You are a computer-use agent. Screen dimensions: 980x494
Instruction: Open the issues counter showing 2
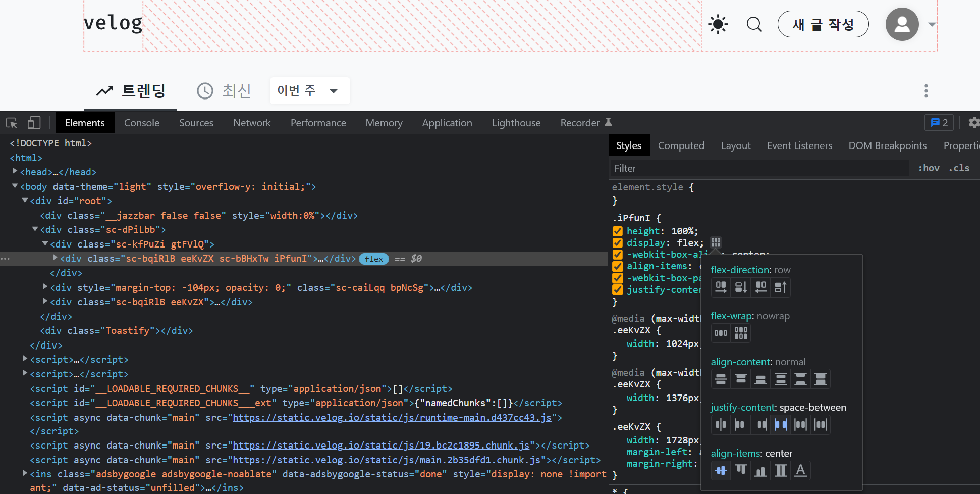click(x=940, y=123)
